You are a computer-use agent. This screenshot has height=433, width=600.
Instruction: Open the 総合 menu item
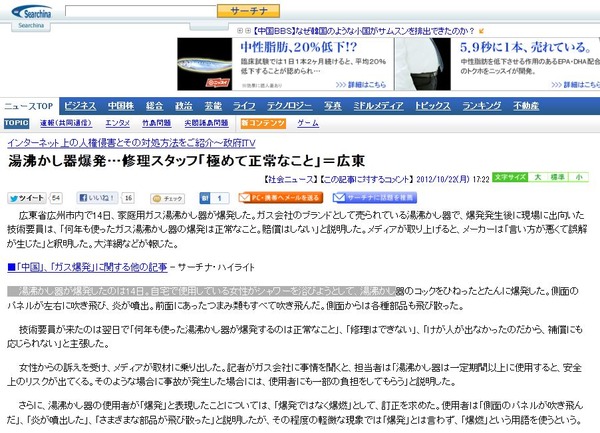pyautogui.click(x=154, y=106)
